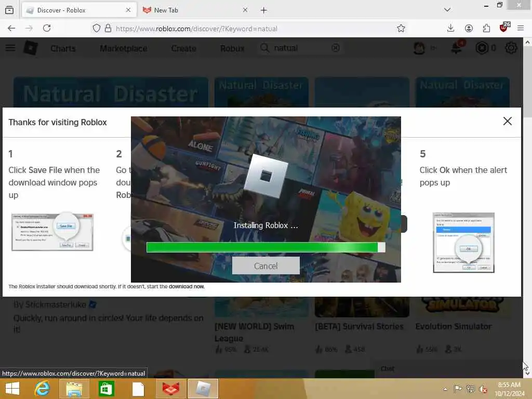This screenshot has width=532, height=399.
Task: Close the New Tab tab
Action: click(245, 10)
